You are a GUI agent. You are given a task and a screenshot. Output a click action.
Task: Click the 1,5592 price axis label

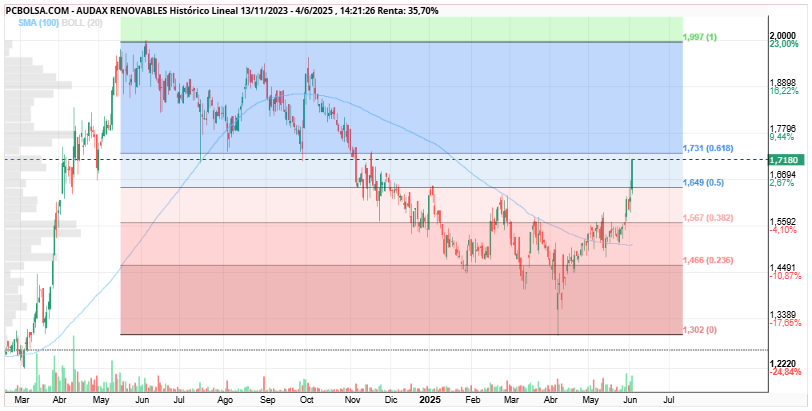[784, 221]
